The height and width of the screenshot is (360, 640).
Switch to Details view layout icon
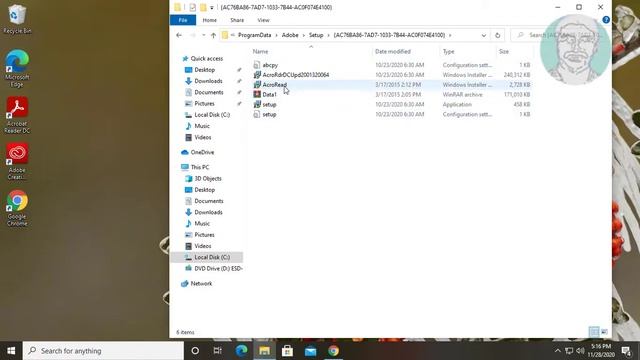[x=594, y=331]
